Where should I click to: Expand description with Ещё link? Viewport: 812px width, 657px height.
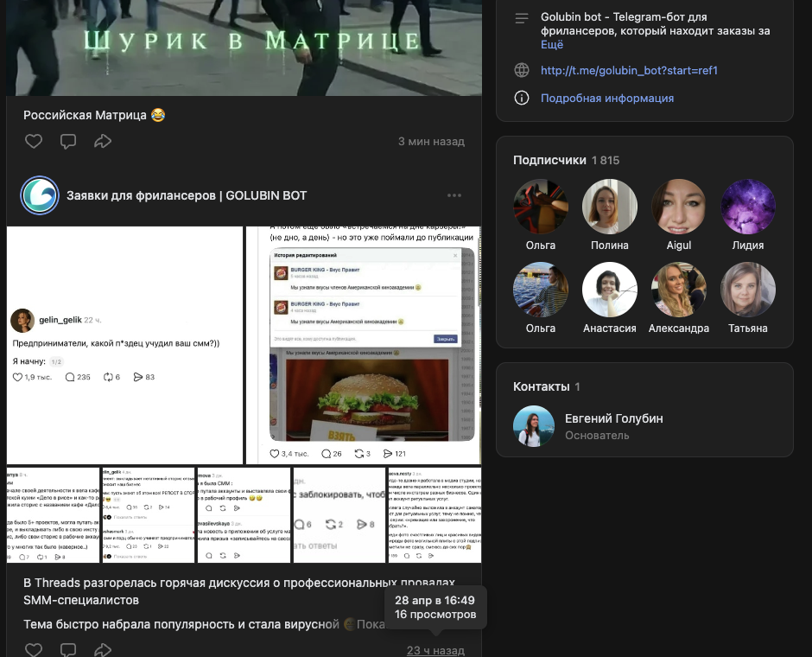pos(552,45)
